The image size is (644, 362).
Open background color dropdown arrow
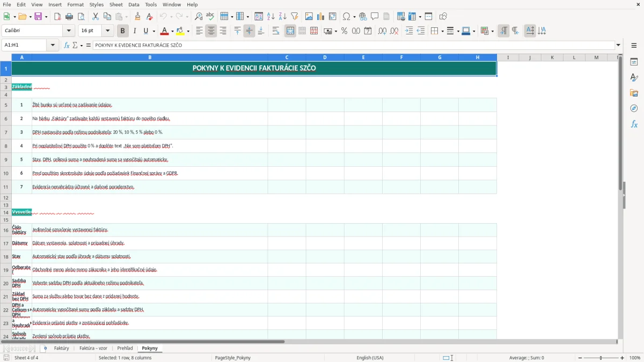pyautogui.click(x=188, y=31)
